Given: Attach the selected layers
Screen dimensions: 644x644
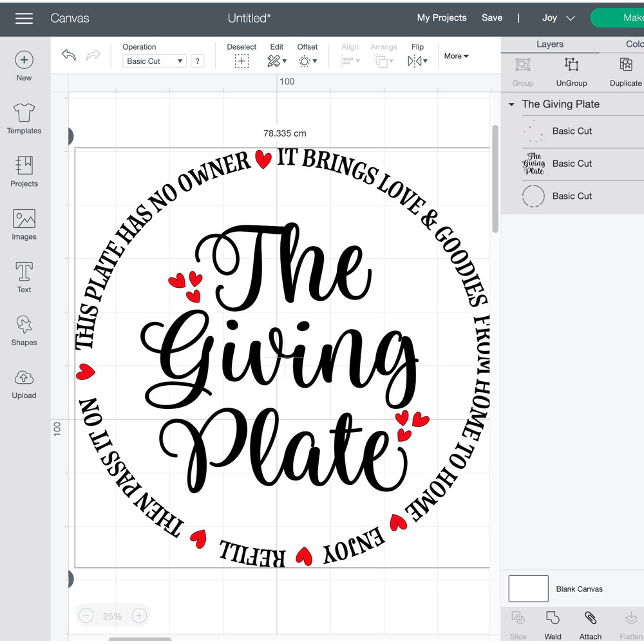Looking at the screenshot, I should 590,623.
